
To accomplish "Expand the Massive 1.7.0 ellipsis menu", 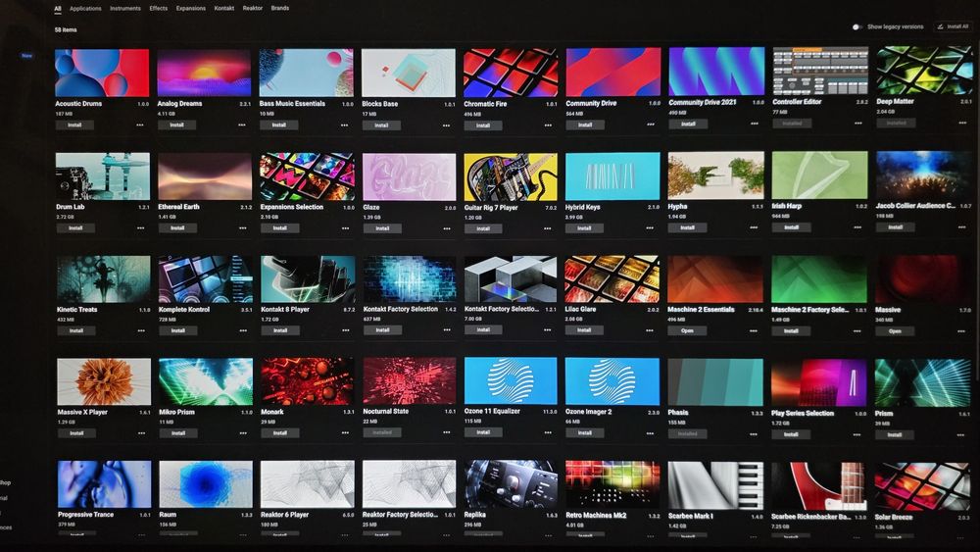I will click(962, 331).
